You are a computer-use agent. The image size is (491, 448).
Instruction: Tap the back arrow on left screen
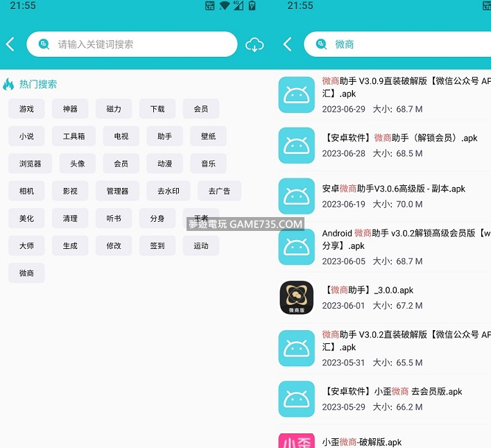coord(10,44)
